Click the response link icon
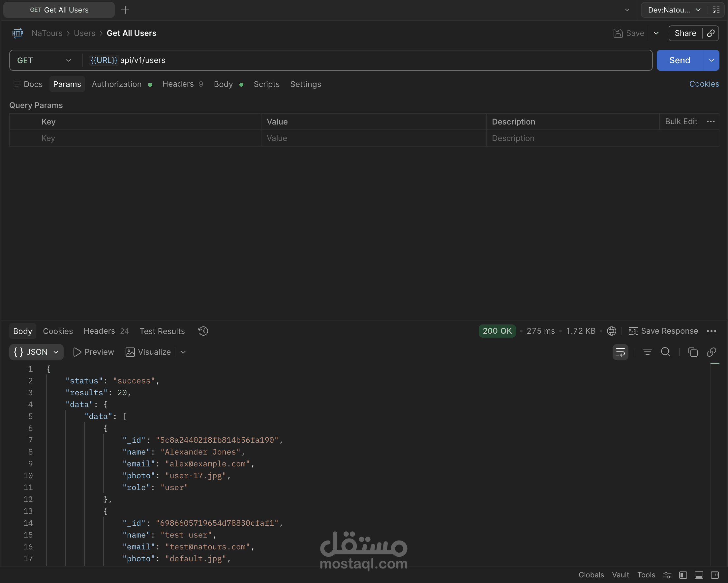728x583 pixels. [711, 352]
